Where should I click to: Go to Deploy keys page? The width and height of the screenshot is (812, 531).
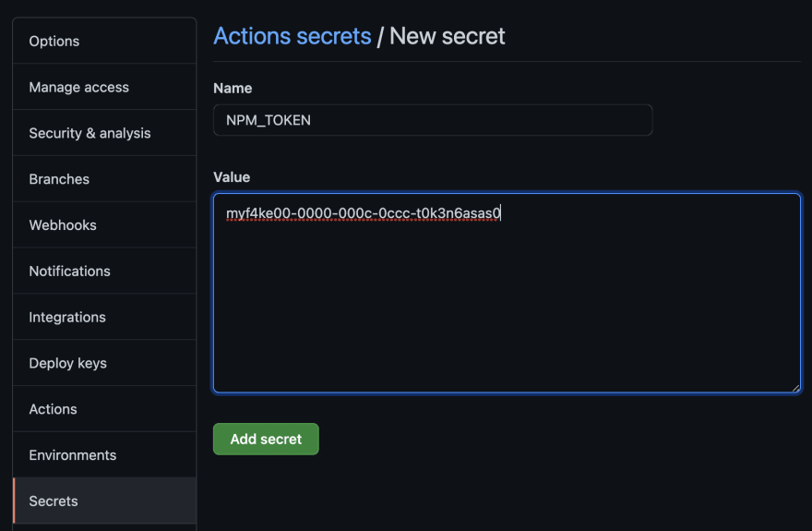(67, 363)
